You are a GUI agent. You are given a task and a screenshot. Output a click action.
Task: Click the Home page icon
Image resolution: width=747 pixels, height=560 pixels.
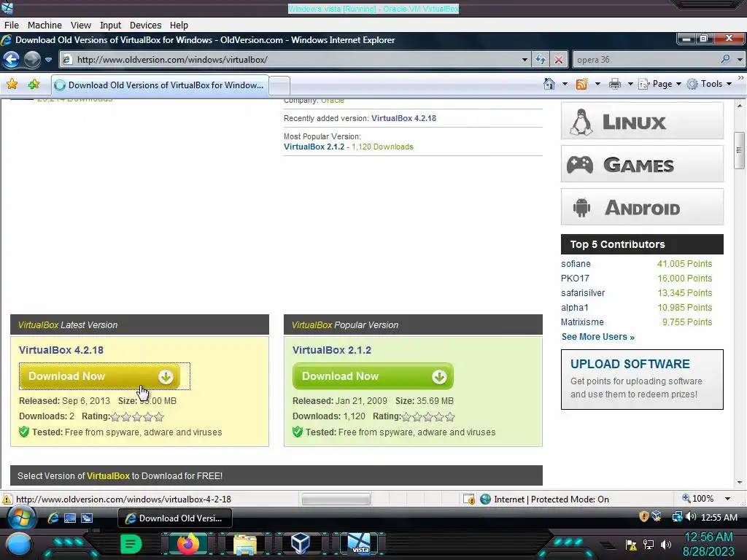pos(549,84)
